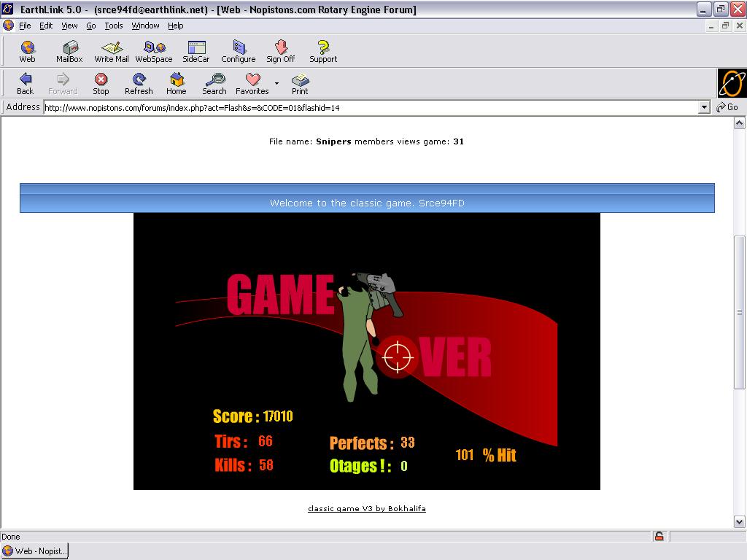Open WebSpace from the toolbar
The image size is (747, 560).
(x=154, y=51)
